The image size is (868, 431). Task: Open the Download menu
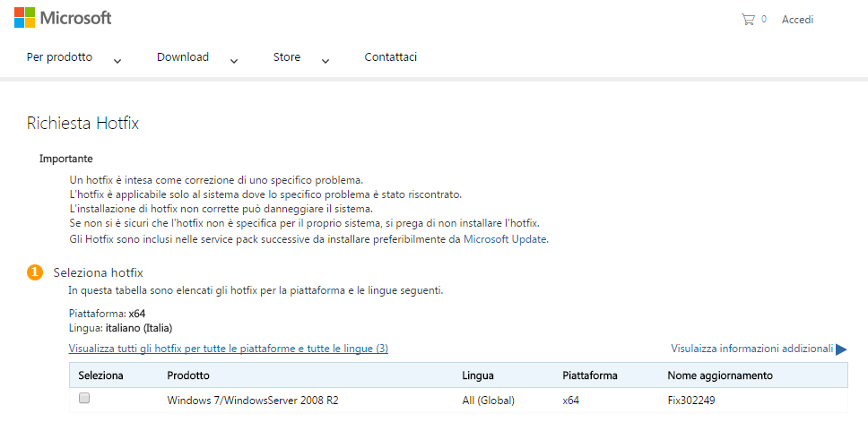pos(183,57)
